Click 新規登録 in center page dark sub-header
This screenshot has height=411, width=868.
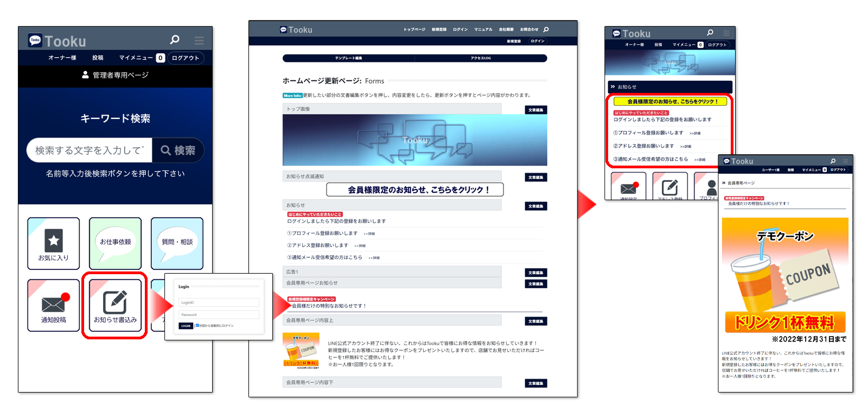click(x=514, y=41)
